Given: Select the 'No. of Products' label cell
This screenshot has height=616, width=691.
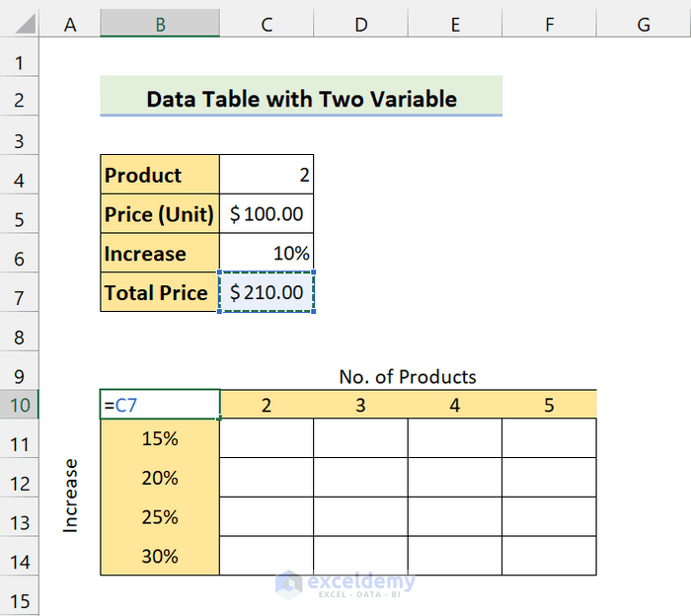Looking at the screenshot, I should (408, 377).
